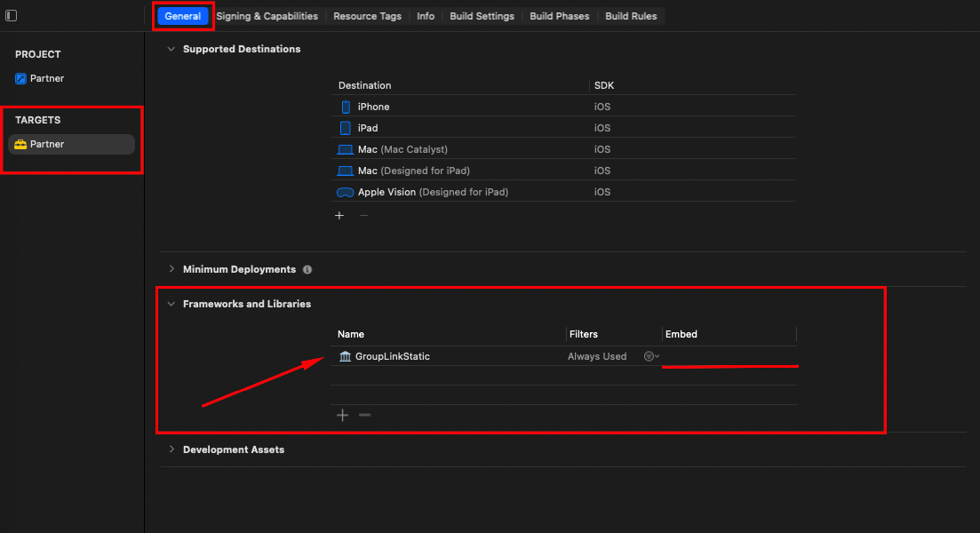Screen dimensions: 980x533
Task: Click the Frameworks Name column header
Action: pos(351,334)
